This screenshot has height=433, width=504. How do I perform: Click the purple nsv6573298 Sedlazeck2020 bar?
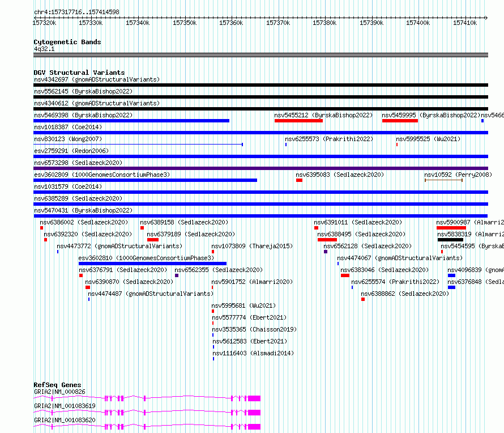(260, 168)
